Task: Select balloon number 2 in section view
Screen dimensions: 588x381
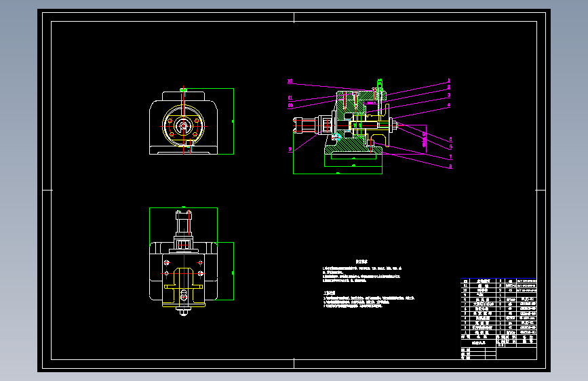Action: click(449, 87)
